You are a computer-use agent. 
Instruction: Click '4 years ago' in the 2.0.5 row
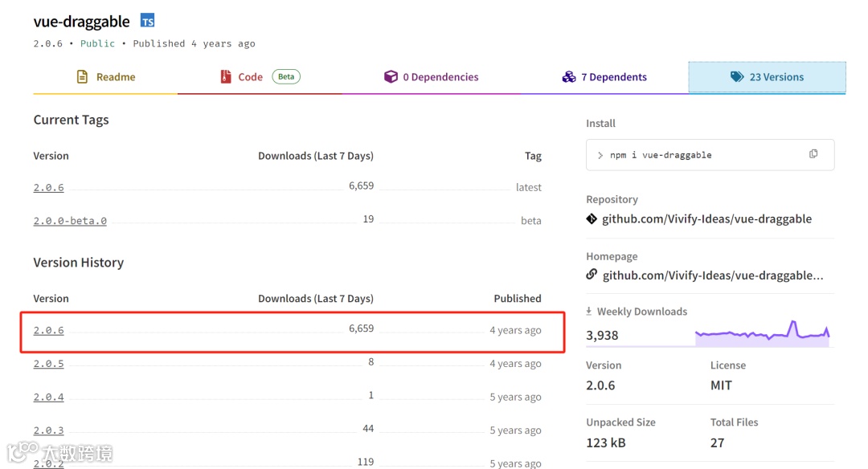(x=515, y=363)
